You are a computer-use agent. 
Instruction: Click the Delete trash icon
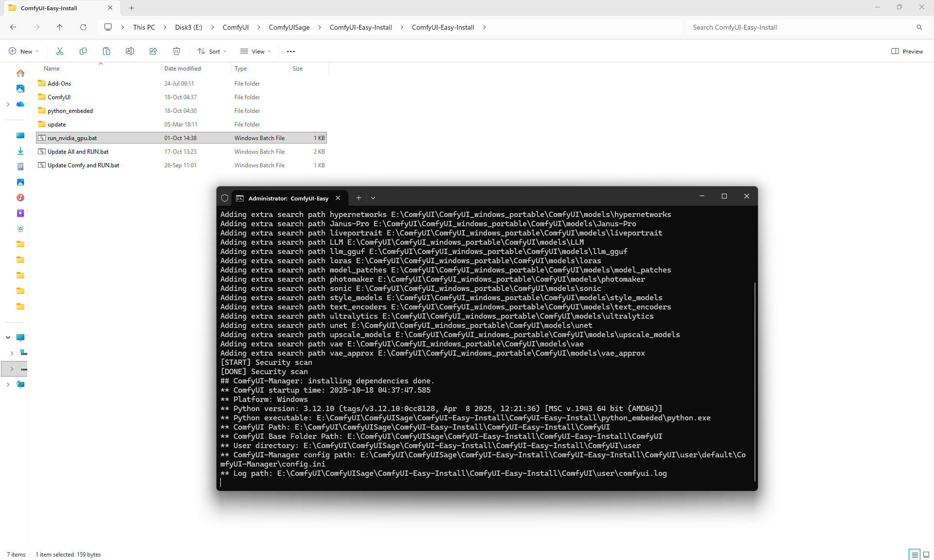coord(177,51)
